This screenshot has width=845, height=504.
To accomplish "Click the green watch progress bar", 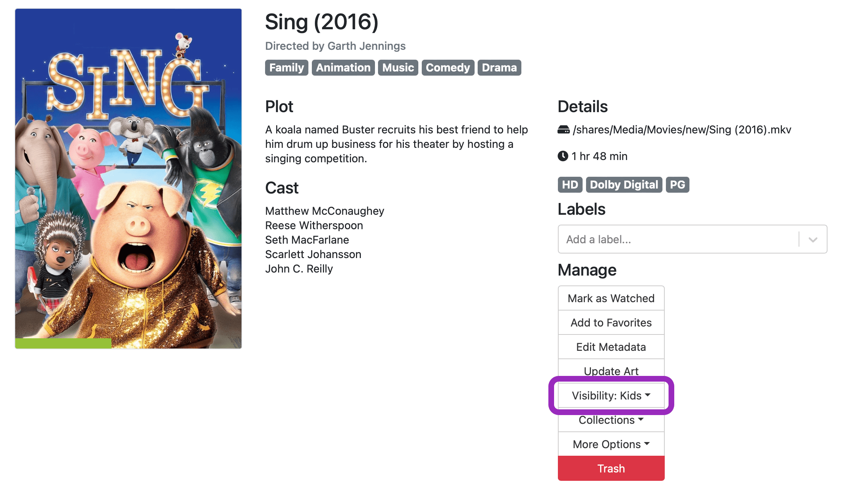I will [x=63, y=343].
